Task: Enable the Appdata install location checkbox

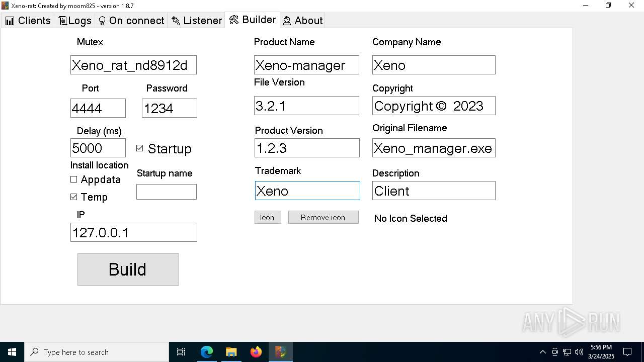Action: 74,179
